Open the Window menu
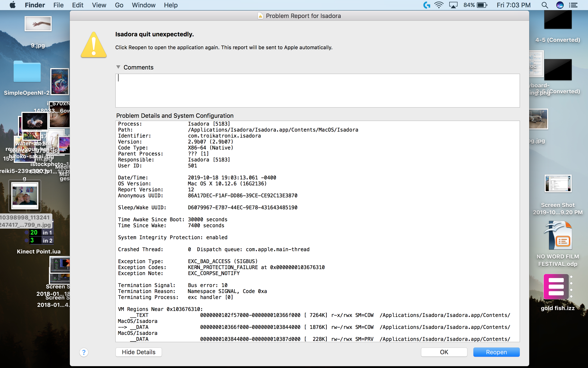The width and height of the screenshot is (588, 368). [143, 5]
